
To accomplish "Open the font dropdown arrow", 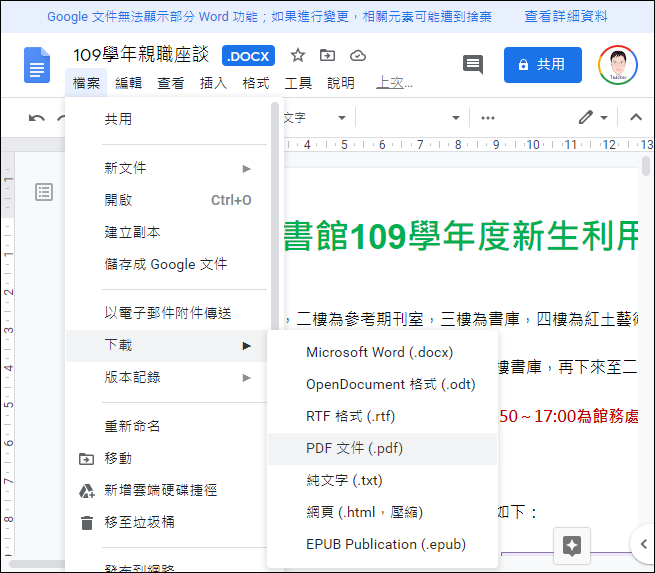I will click(x=456, y=118).
